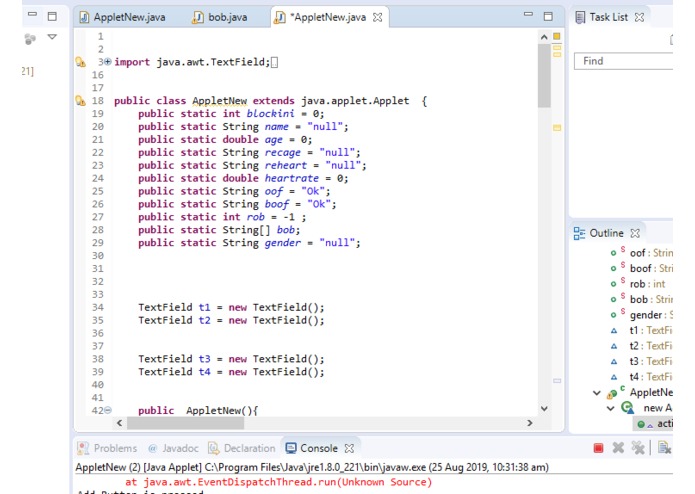This screenshot has width=695, height=494.
Task: Open the Javadoc view tab
Action: tap(173, 448)
